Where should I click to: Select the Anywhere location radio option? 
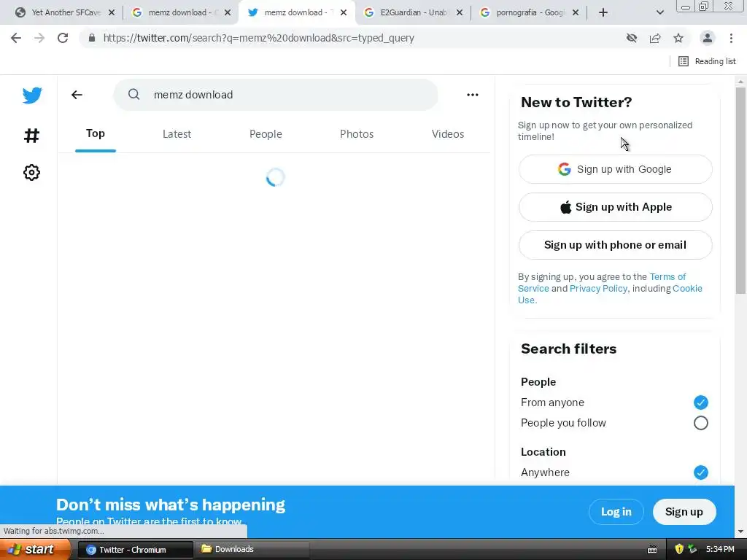[700, 472]
